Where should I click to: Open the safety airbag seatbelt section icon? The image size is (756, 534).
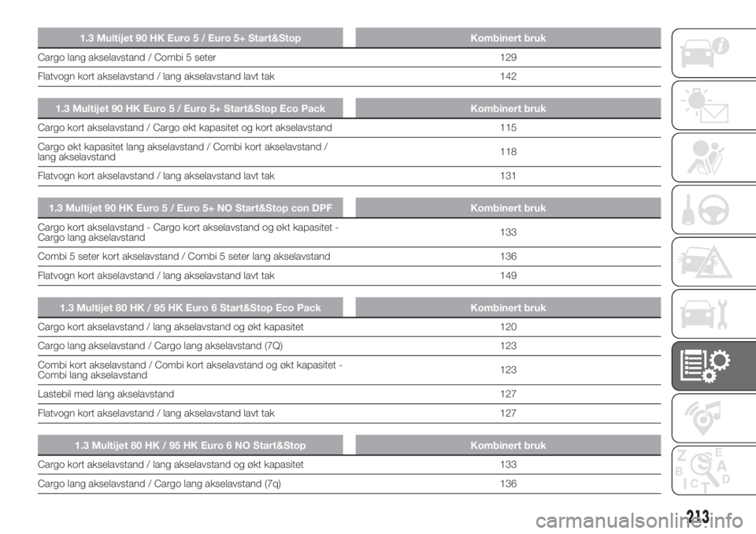point(706,158)
